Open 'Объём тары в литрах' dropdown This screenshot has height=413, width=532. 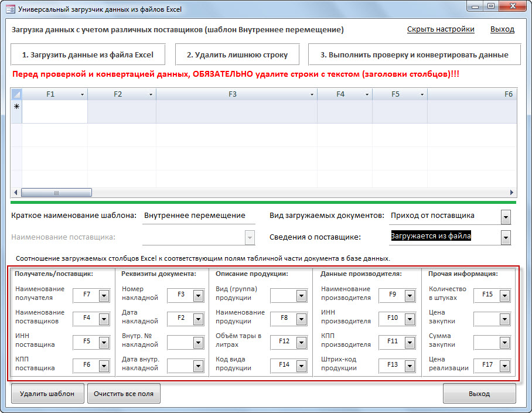point(301,343)
